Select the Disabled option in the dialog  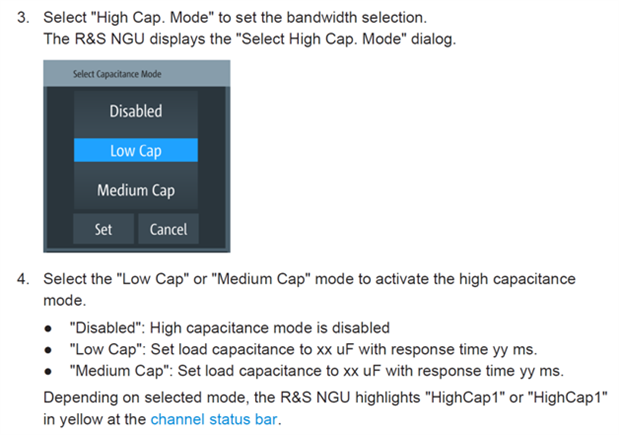point(136,111)
